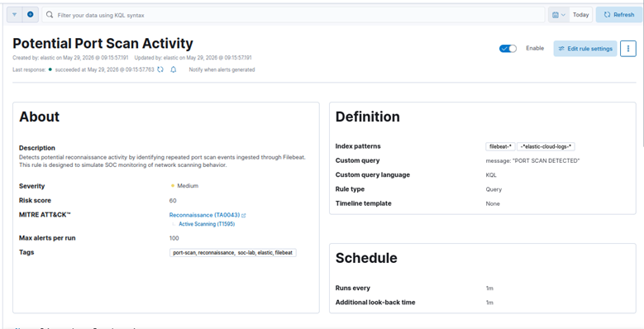644x329 pixels.
Task: Select the filebeat-* index pattern badge
Action: click(500, 146)
